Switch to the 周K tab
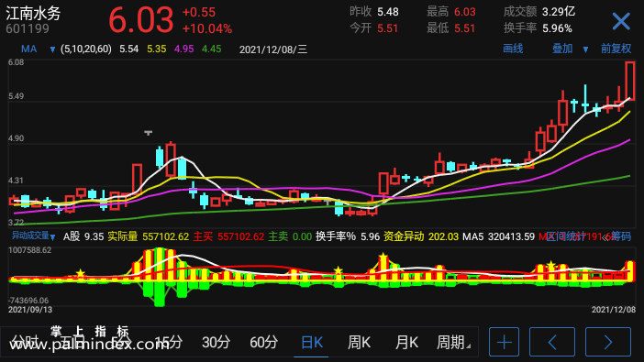 pyautogui.click(x=359, y=342)
